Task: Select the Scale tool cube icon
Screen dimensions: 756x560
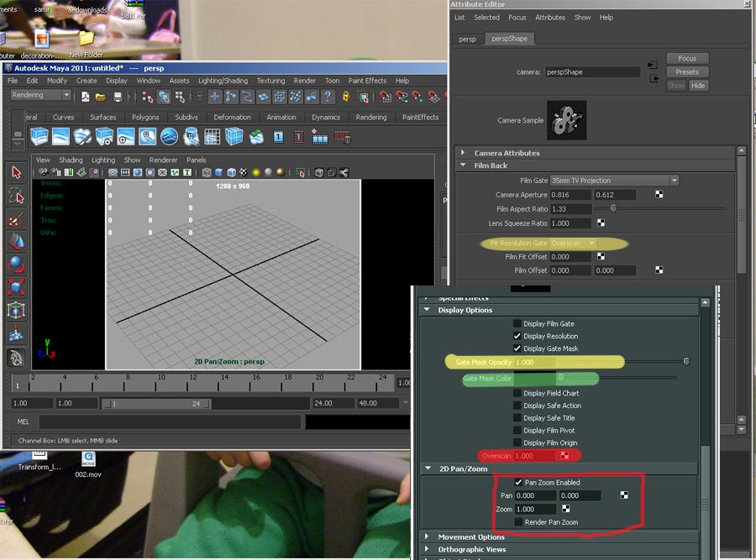Action: (17, 287)
